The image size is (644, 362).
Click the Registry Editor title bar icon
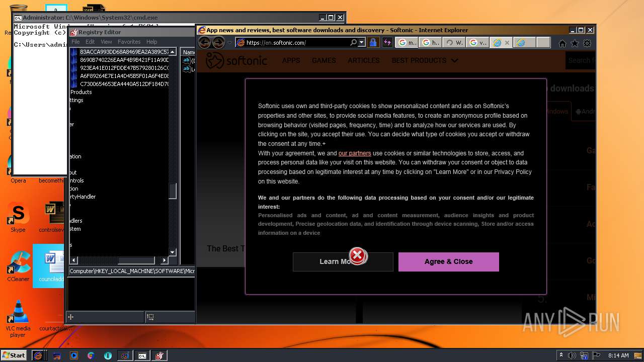click(73, 32)
